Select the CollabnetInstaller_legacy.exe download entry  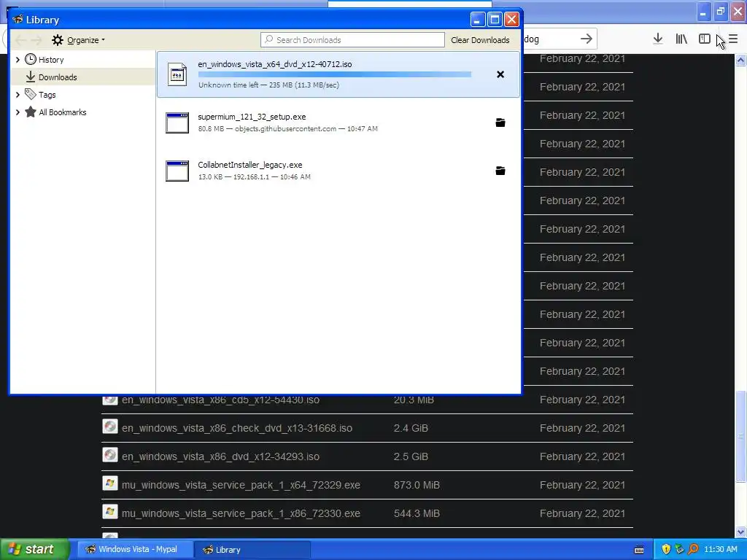coord(338,171)
